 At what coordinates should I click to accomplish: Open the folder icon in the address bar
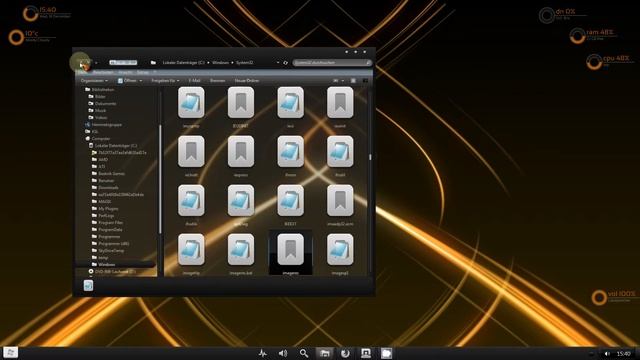pos(153,62)
